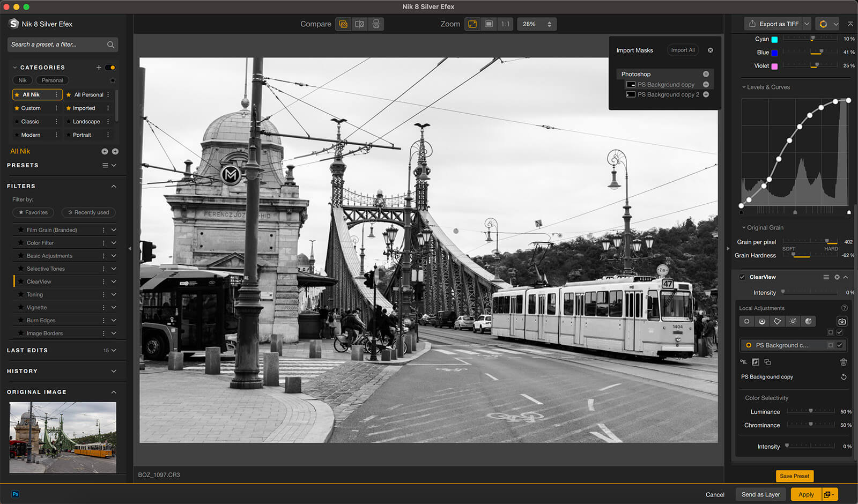Uncheck the ClearView filter checkbox
Viewport: 858px width, 504px height.
pyautogui.click(x=742, y=277)
